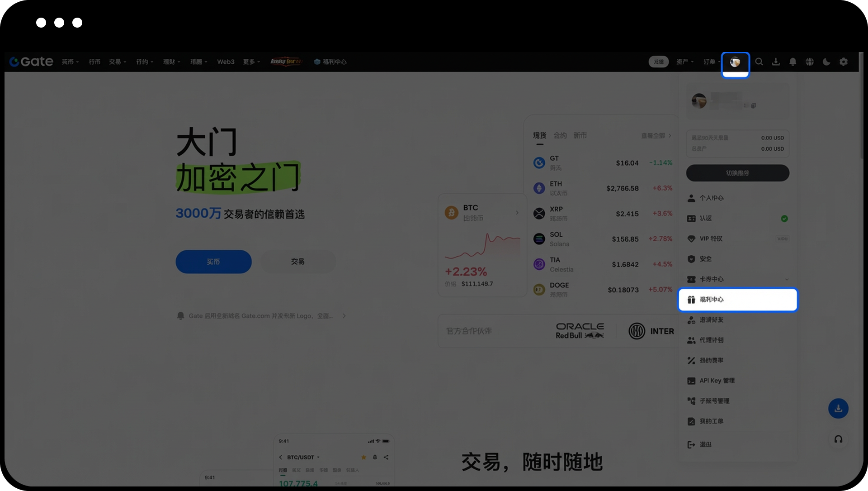This screenshot has width=868, height=491.
Task: Switch to the 合约 market tab
Action: point(560,135)
